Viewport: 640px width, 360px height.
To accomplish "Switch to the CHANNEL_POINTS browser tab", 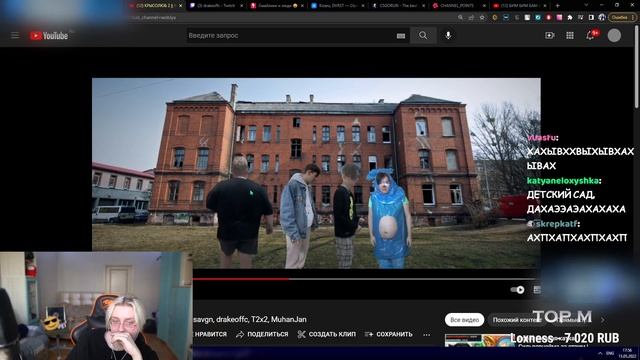I will coord(458,6).
